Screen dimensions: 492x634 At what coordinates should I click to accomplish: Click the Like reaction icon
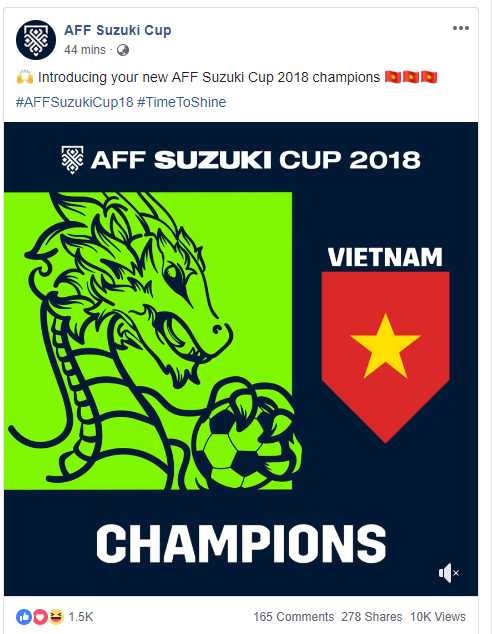24,617
